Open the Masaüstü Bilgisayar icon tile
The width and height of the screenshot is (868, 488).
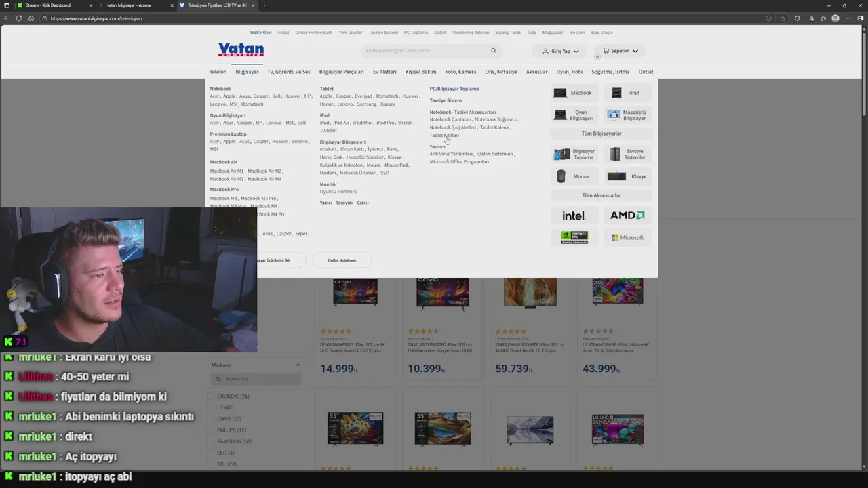pos(627,115)
